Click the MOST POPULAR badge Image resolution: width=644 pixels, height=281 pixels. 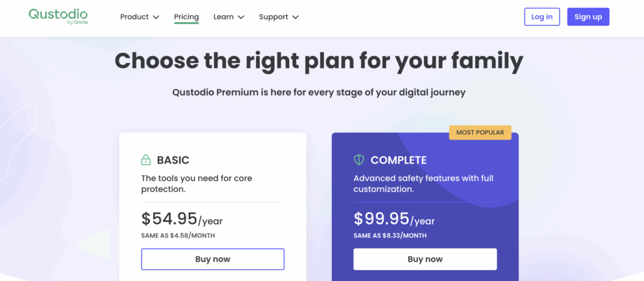click(480, 133)
